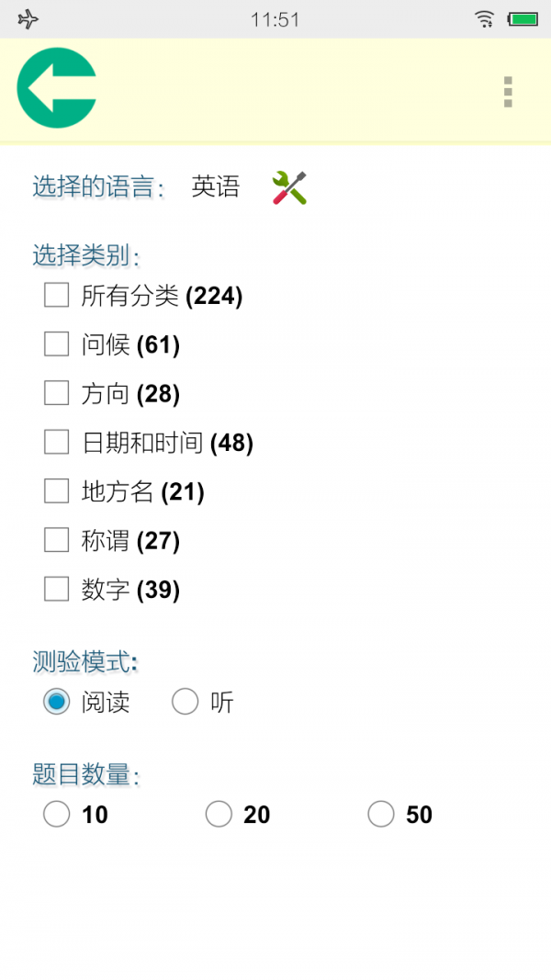The width and height of the screenshot is (551, 980).
Task: Select the 日期和时间 (48) category
Action: click(x=55, y=442)
